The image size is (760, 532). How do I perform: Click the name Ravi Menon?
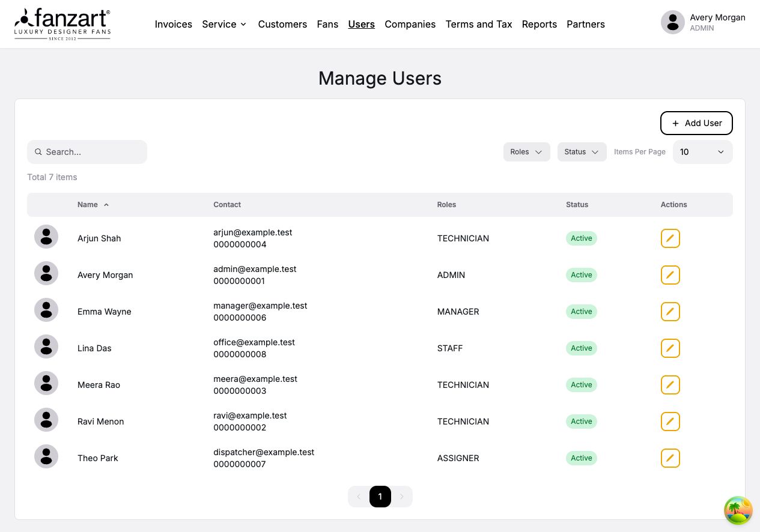tap(101, 422)
